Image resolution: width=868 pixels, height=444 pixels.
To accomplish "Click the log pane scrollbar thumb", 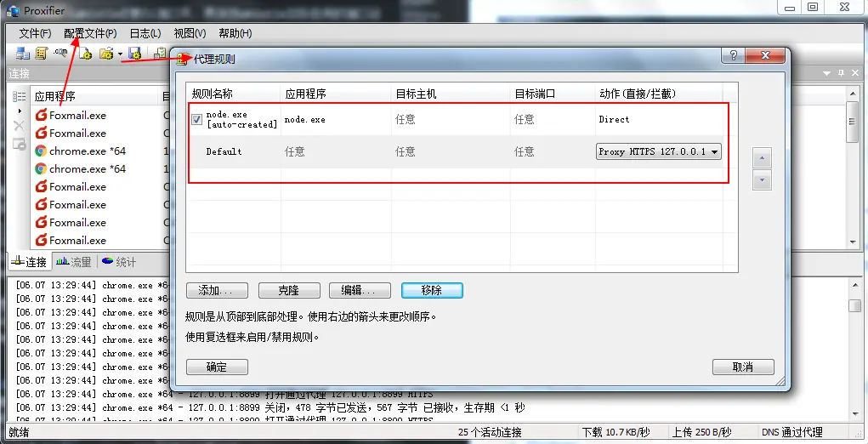I will click(855, 305).
